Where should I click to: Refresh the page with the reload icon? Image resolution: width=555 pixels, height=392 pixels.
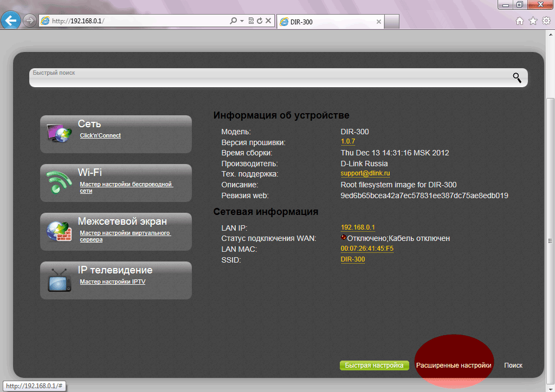tap(260, 21)
